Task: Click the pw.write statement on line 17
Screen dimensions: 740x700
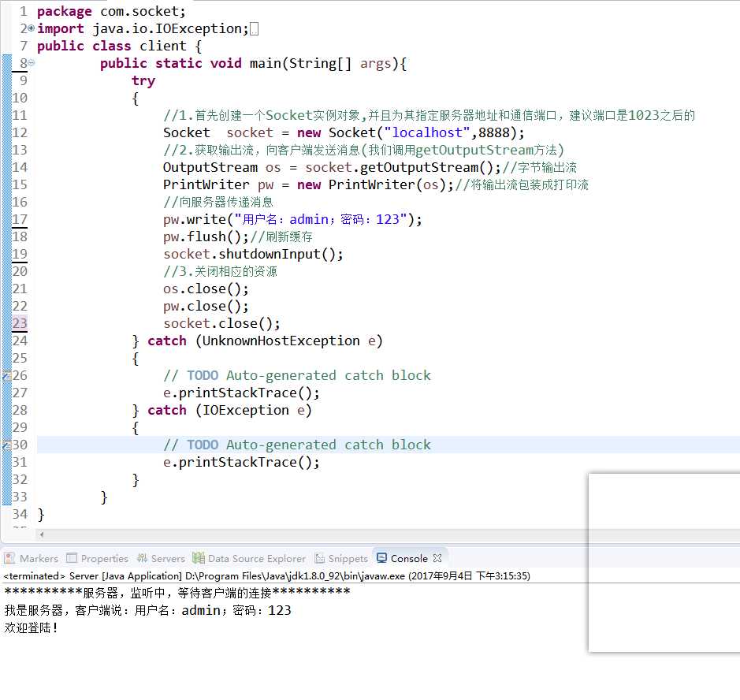Action: (x=292, y=219)
